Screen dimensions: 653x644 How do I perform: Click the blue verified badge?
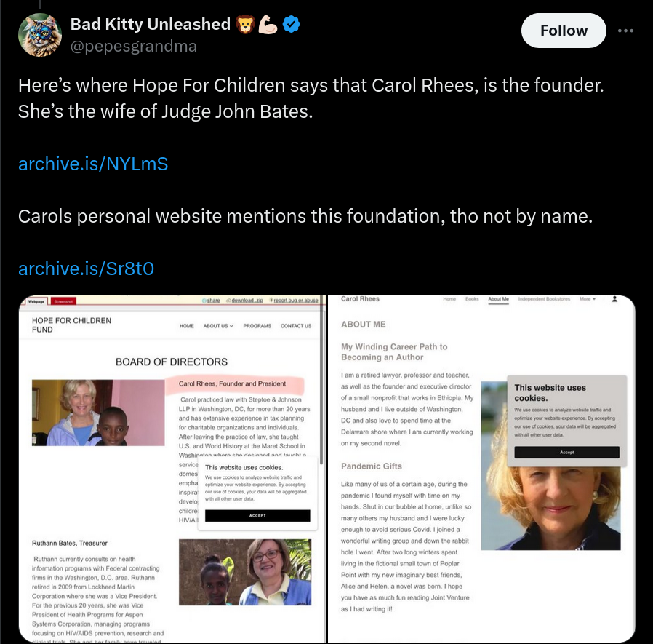point(291,24)
